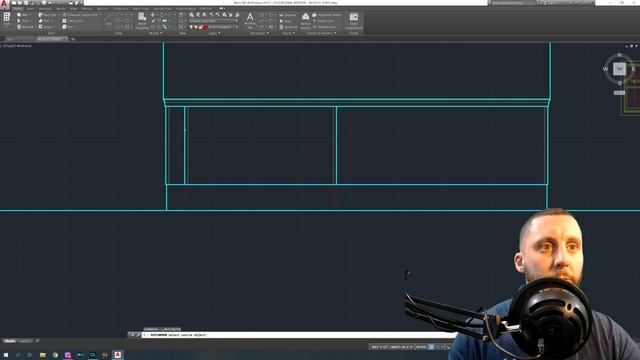
Task: Open the Tools palette button in ribbon
Action: click(x=7, y=20)
